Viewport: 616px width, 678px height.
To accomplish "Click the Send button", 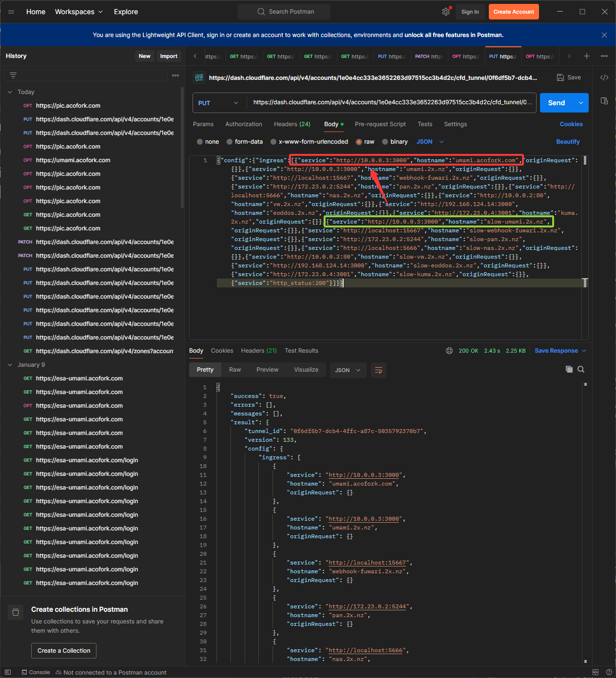I will coord(557,103).
